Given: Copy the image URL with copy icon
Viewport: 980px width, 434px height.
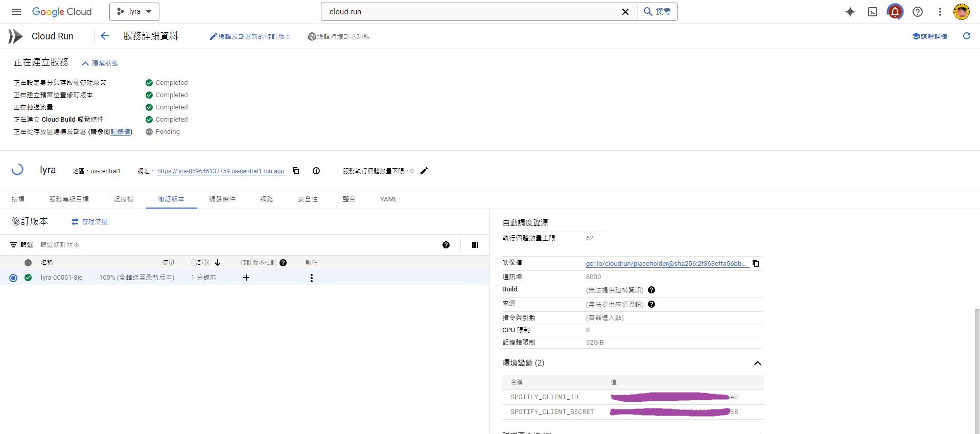Looking at the screenshot, I should pos(756,263).
